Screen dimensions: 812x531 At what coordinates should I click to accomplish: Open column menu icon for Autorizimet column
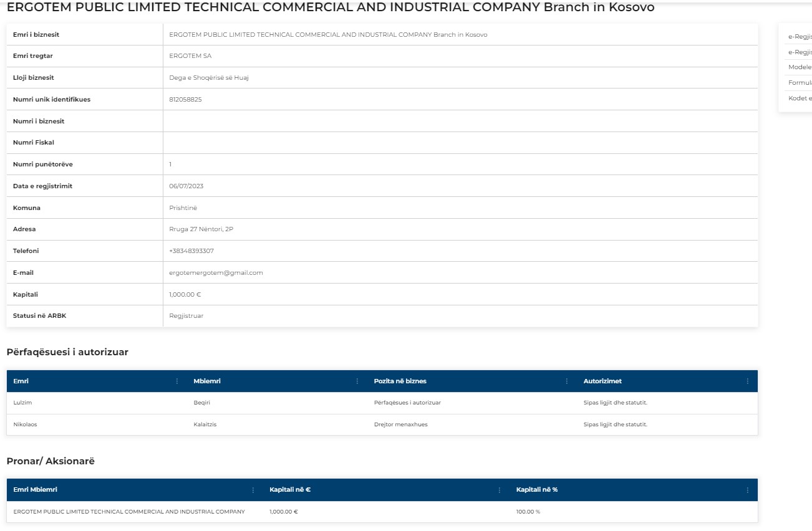point(748,381)
